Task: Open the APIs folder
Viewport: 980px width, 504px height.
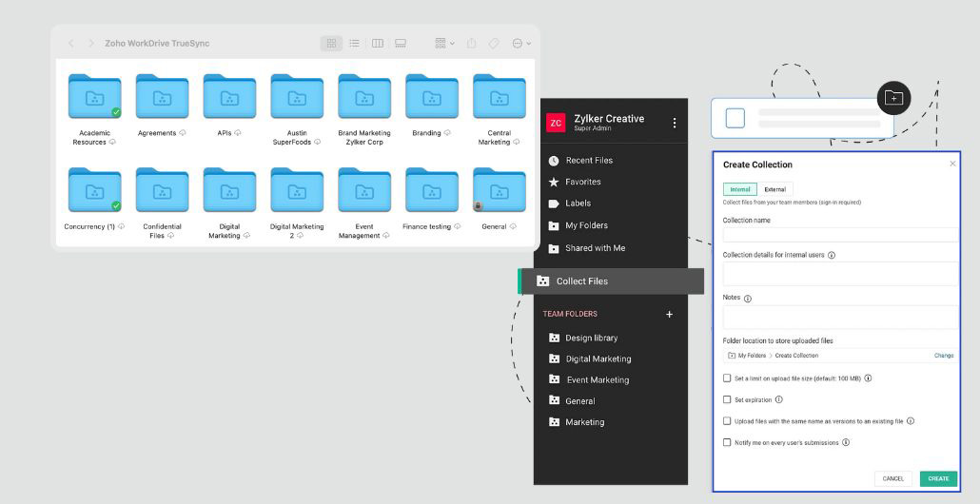Action: [229, 97]
